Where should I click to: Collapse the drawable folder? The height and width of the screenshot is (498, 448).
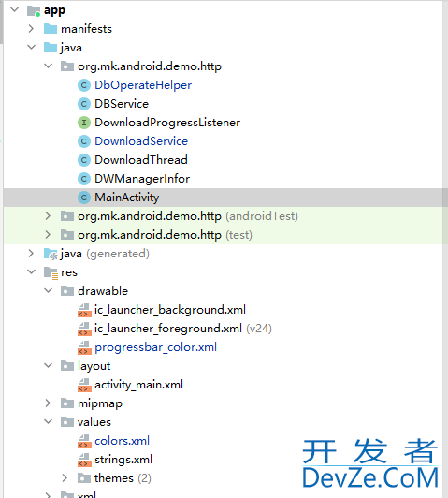coord(49,290)
